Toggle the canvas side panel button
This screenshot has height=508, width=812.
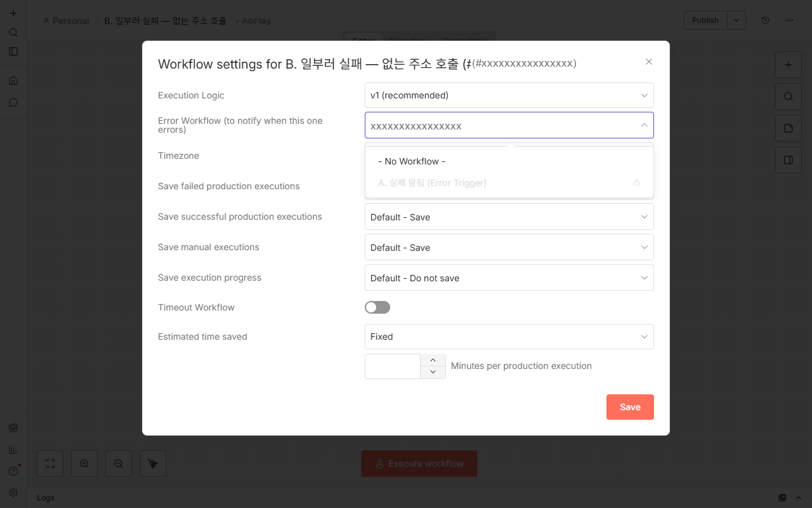(x=789, y=160)
